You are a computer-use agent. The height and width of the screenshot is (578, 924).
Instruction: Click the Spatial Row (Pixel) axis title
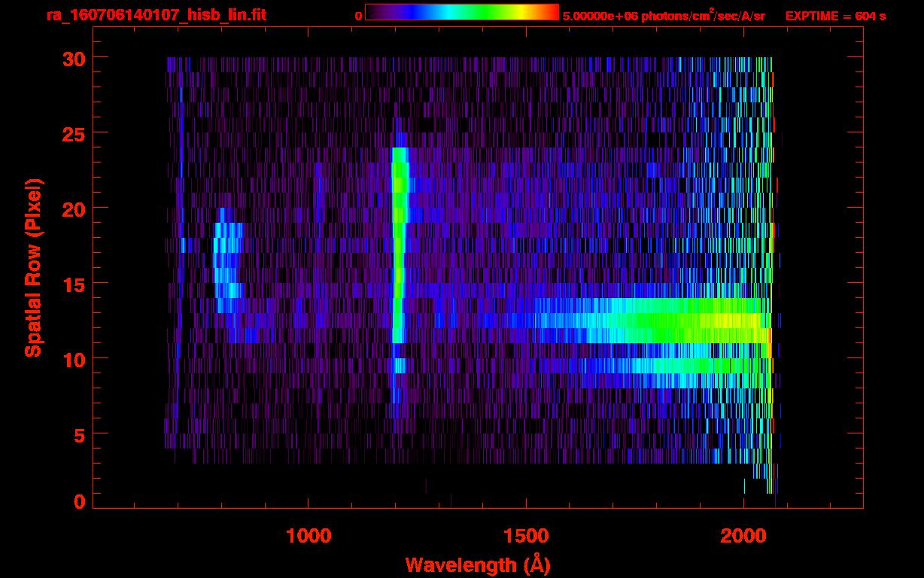tap(33, 267)
